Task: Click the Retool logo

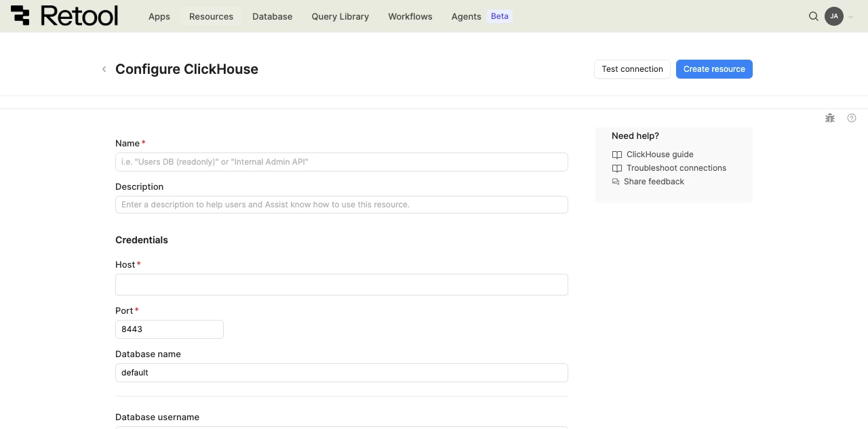Action: click(x=64, y=16)
